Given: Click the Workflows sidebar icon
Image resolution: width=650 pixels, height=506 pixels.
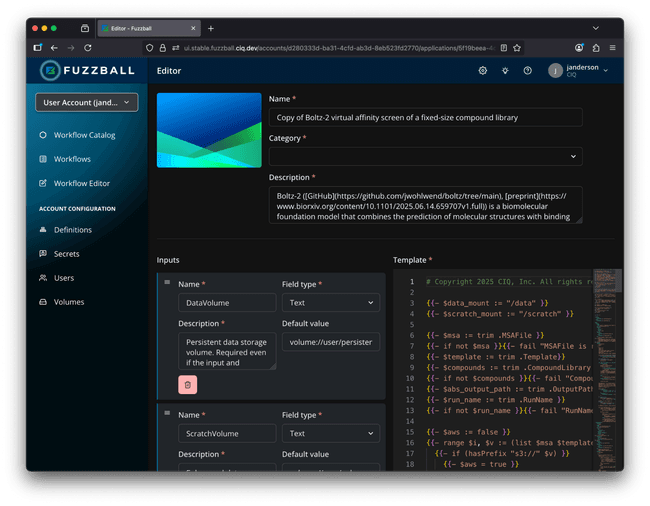Looking at the screenshot, I should [43, 159].
